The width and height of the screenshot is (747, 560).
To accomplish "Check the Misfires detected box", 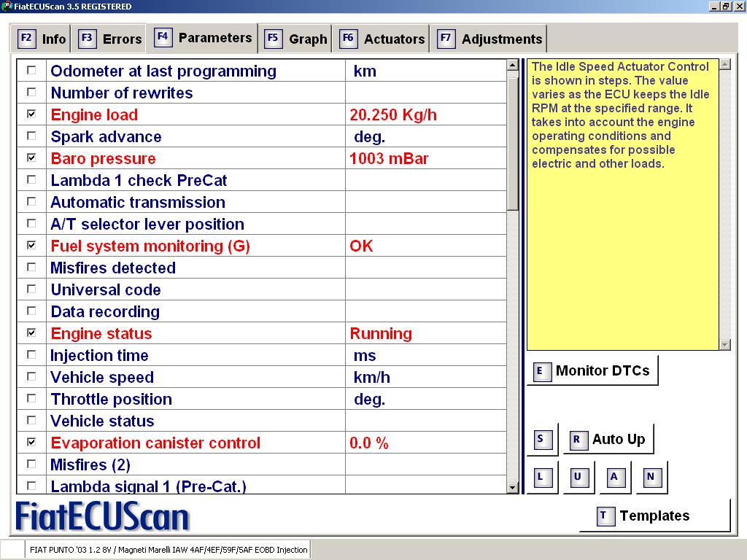I will [x=31, y=268].
